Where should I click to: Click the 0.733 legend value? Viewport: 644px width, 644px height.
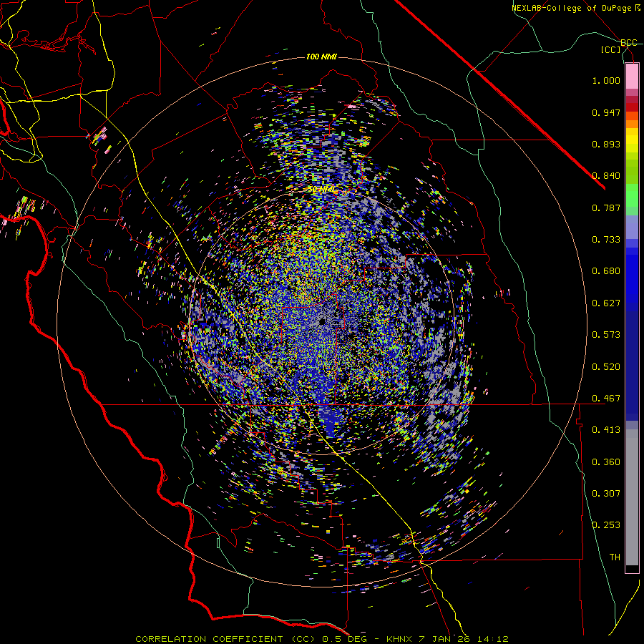coord(606,240)
